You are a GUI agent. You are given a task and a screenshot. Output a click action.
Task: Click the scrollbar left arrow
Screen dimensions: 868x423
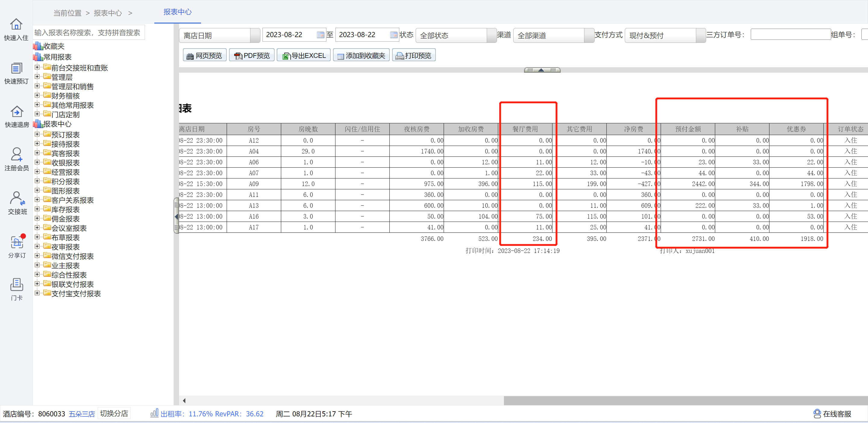coord(184,400)
